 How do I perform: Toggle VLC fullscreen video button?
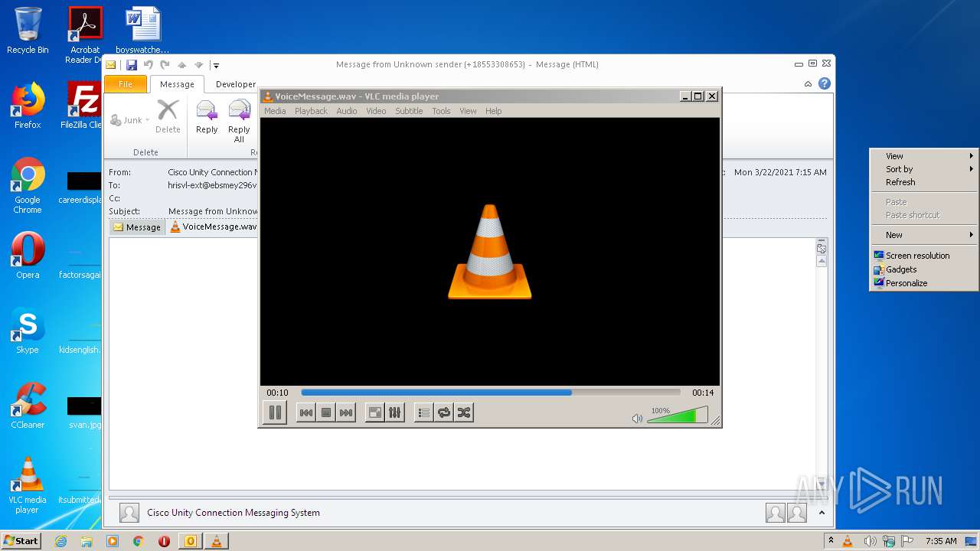point(374,412)
